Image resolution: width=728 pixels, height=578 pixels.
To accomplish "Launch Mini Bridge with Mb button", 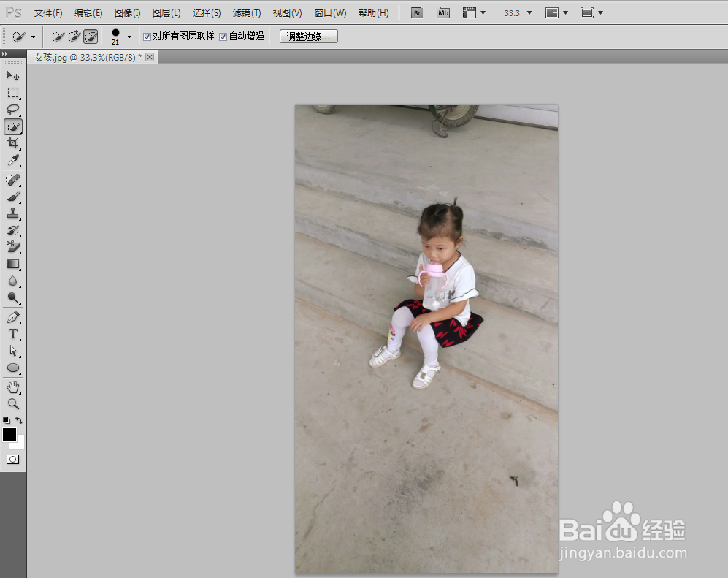I will click(x=443, y=13).
